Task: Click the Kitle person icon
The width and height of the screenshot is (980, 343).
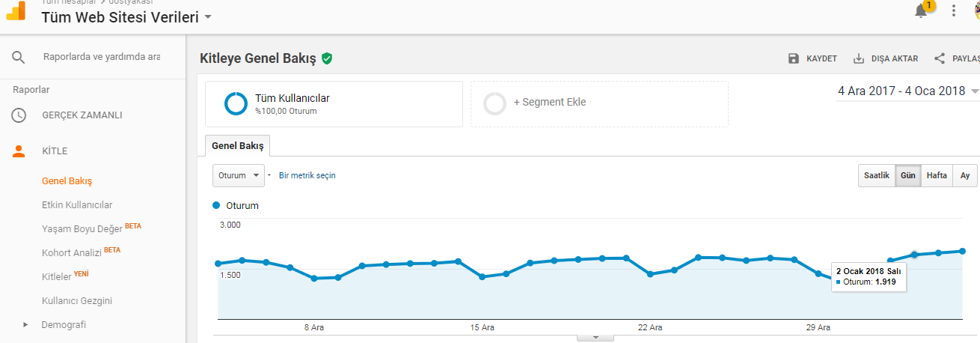Action: [19, 151]
